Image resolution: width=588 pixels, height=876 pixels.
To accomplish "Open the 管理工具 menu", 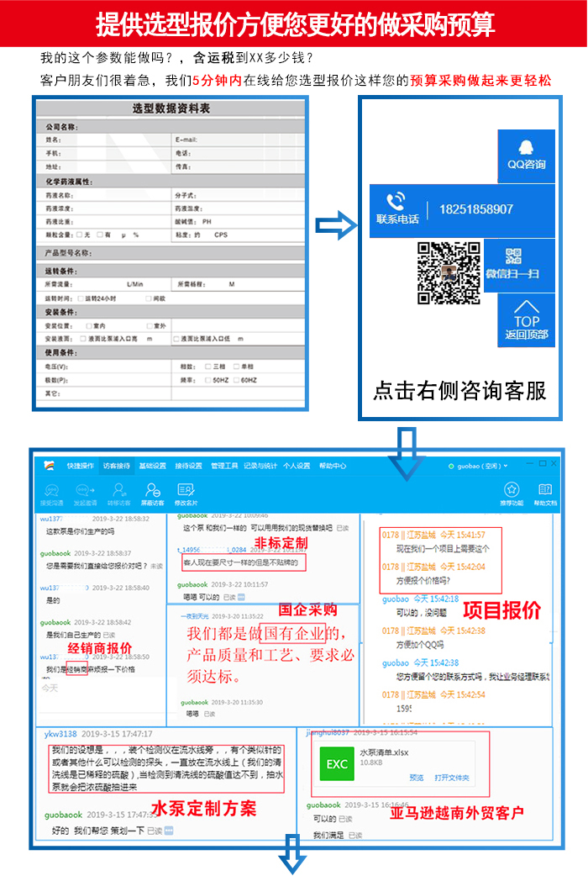I will coord(224,466).
